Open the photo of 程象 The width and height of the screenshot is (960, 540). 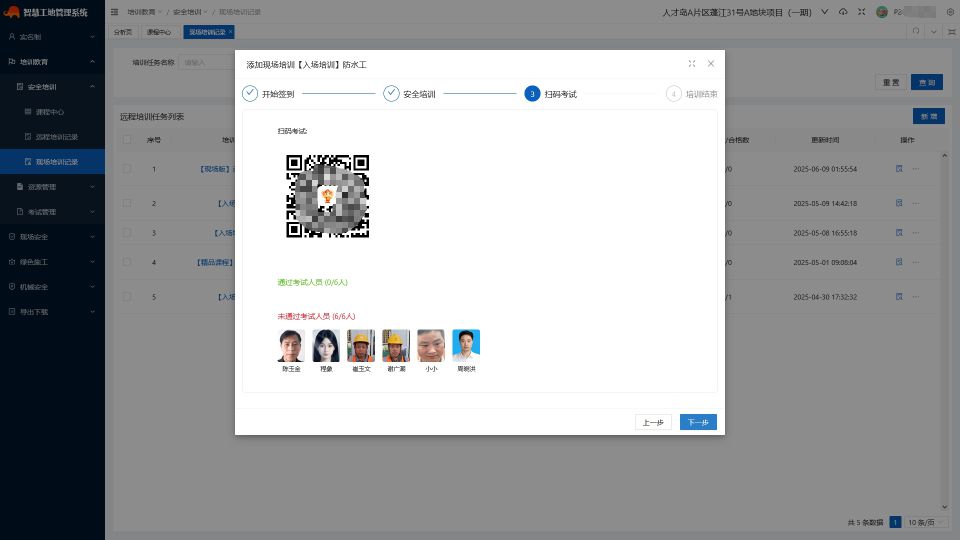click(x=326, y=345)
